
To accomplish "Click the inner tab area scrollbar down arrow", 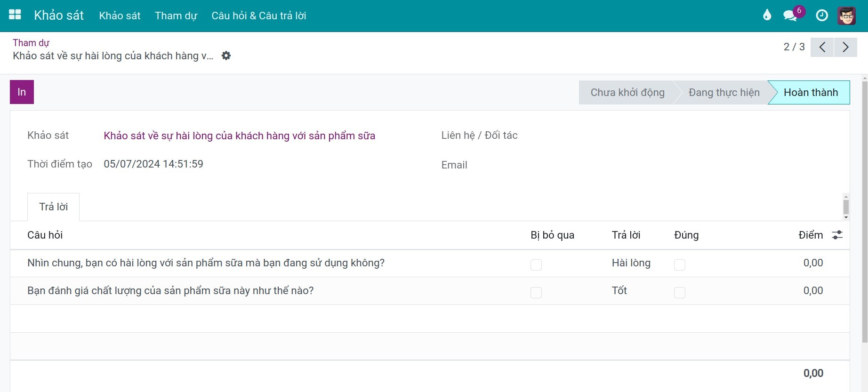I will click(x=846, y=217).
